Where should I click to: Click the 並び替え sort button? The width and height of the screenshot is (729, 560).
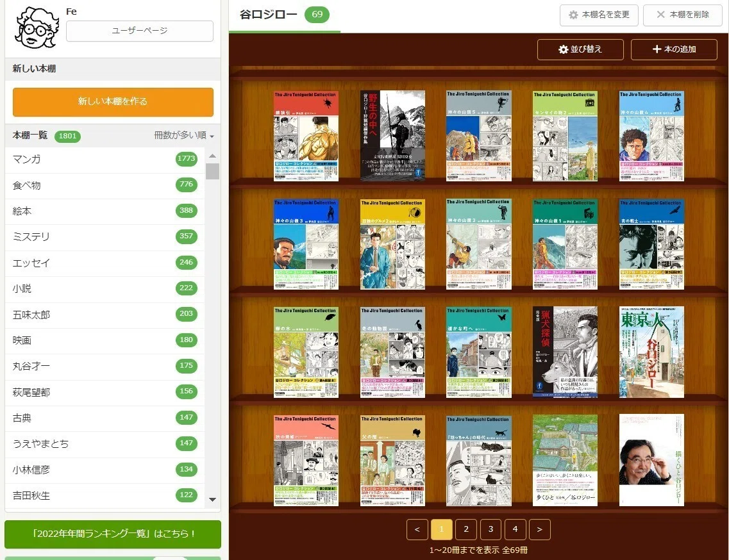point(580,49)
